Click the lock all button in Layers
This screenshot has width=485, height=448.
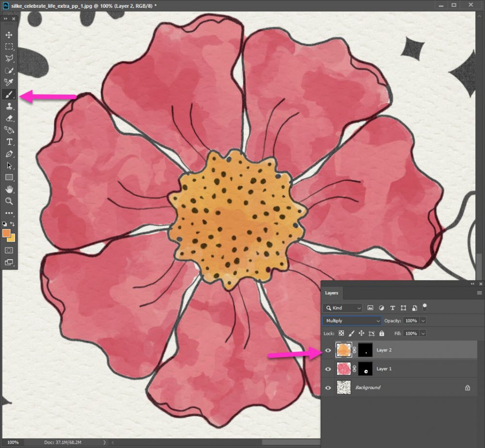click(382, 333)
